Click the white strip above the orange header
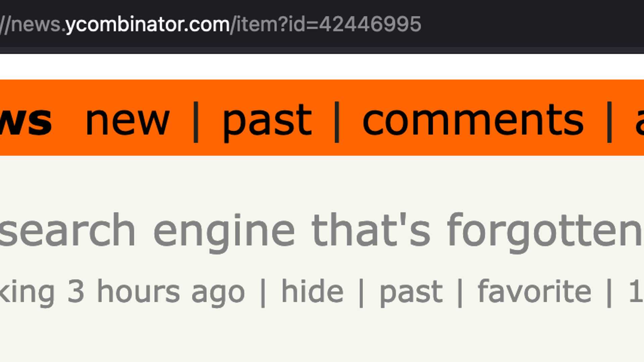The width and height of the screenshot is (644, 362). (x=322, y=66)
